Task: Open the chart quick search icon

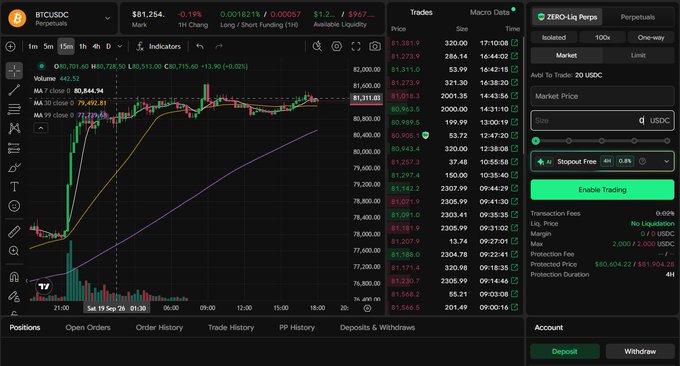Action: 317,46
